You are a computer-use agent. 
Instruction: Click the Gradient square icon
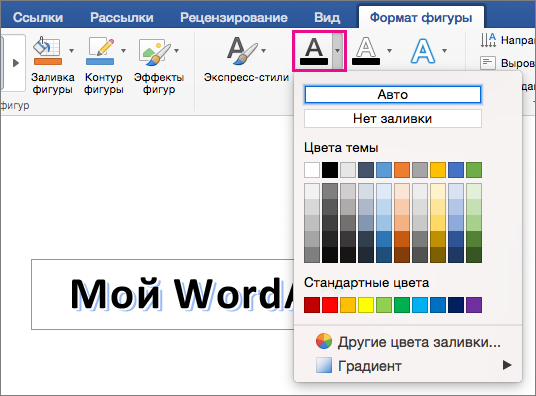tap(324, 365)
